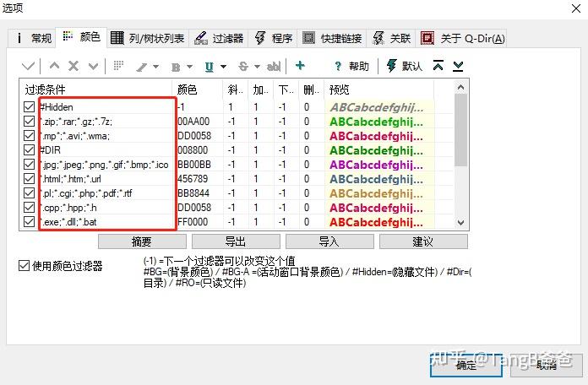Click the 导出 export button

[236, 241]
